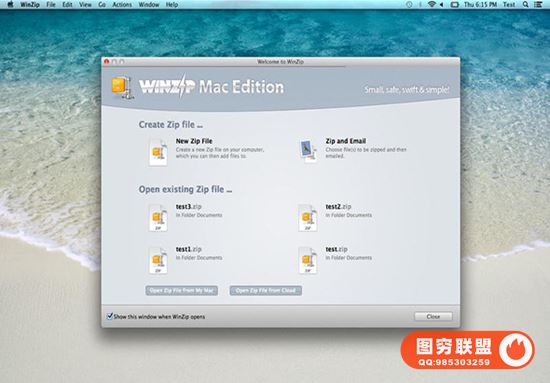Image resolution: width=550 pixels, height=383 pixels.
Task: Open the Apple menu
Action: (x=10, y=5)
